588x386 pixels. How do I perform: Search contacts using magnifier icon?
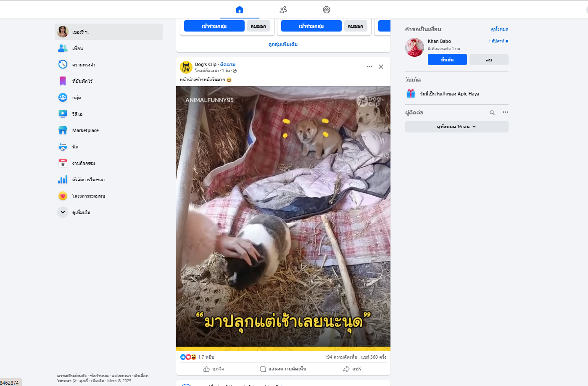coord(492,113)
